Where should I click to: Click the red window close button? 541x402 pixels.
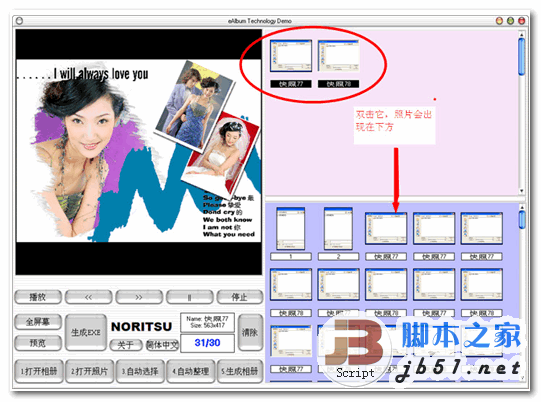[x=522, y=21]
